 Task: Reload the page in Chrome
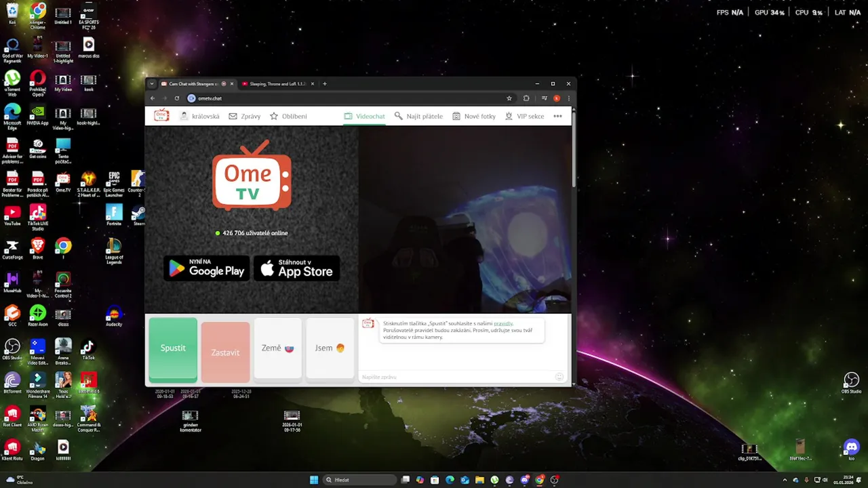(177, 98)
